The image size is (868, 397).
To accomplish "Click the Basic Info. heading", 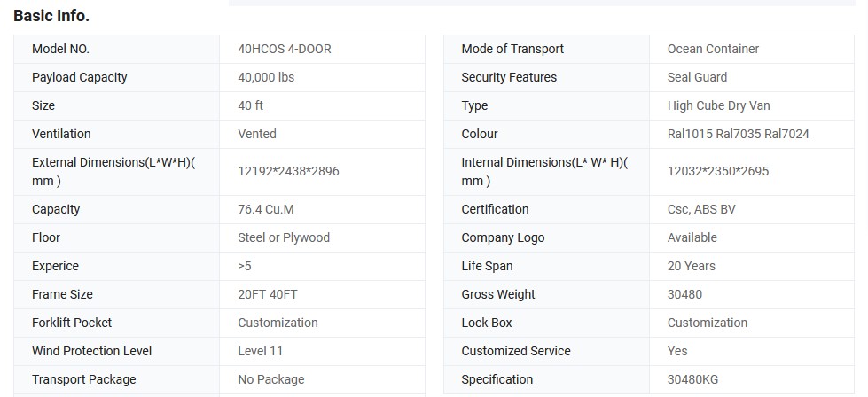I will 51,16.
